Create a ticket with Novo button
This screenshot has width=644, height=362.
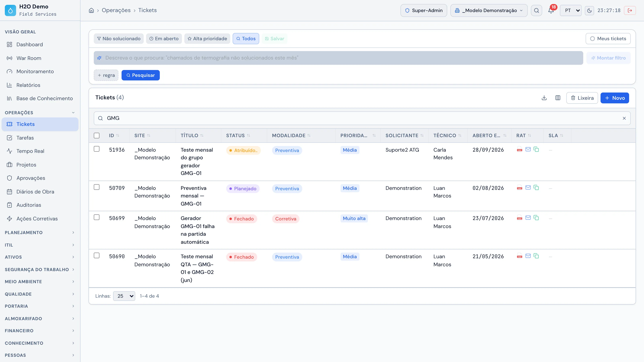pyautogui.click(x=615, y=98)
